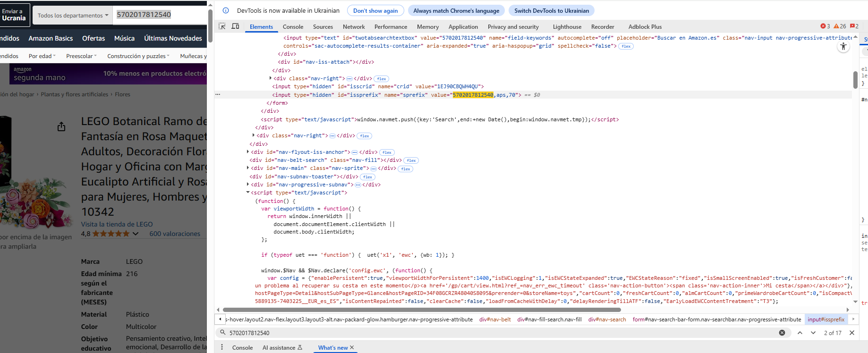Expand the ellipsis in the nav-main div
868x353 pixels.
pos(373,168)
